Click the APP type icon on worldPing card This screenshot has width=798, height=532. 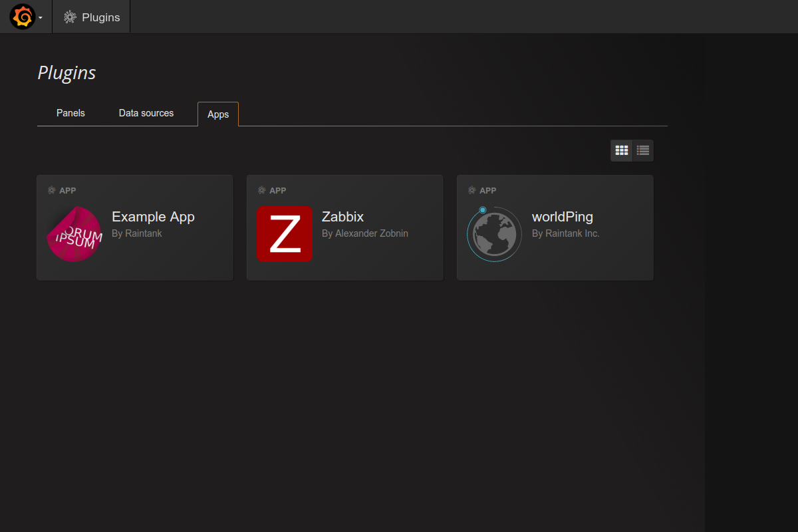coord(472,190)
